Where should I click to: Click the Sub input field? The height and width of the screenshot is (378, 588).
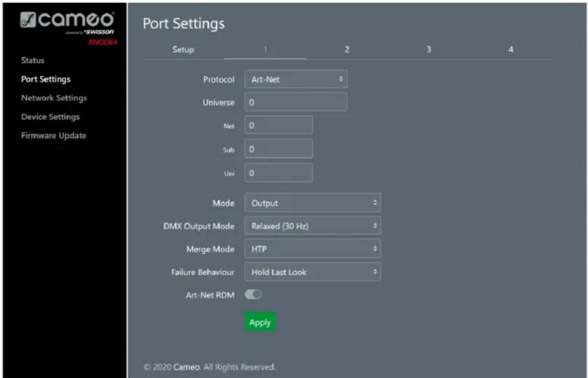coord(279,149)
